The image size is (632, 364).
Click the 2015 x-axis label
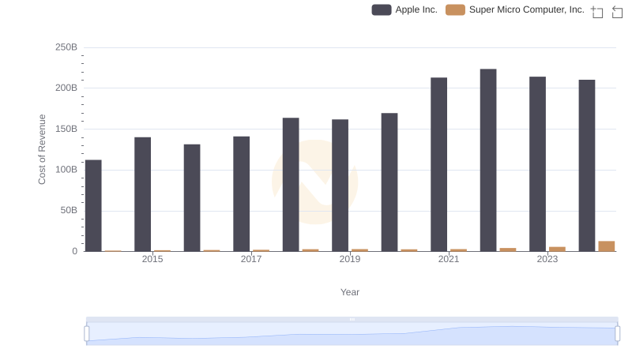pos(152,259)
